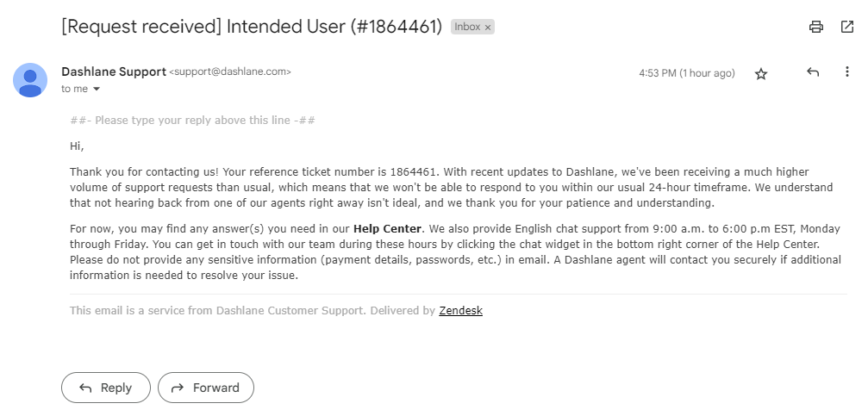
Task: Follow the Zendesk link in the footer
Action: coord(460,311)
